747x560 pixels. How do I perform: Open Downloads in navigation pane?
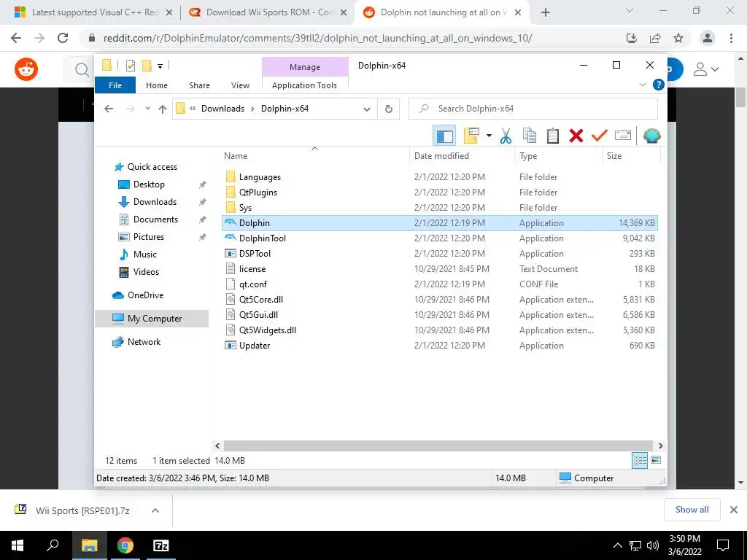[x=155, y=202]
